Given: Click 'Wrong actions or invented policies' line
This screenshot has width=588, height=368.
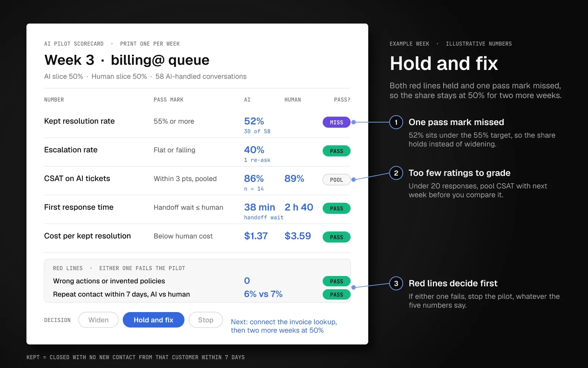Looking at the screenshot, I should click(x=109, y=281).
